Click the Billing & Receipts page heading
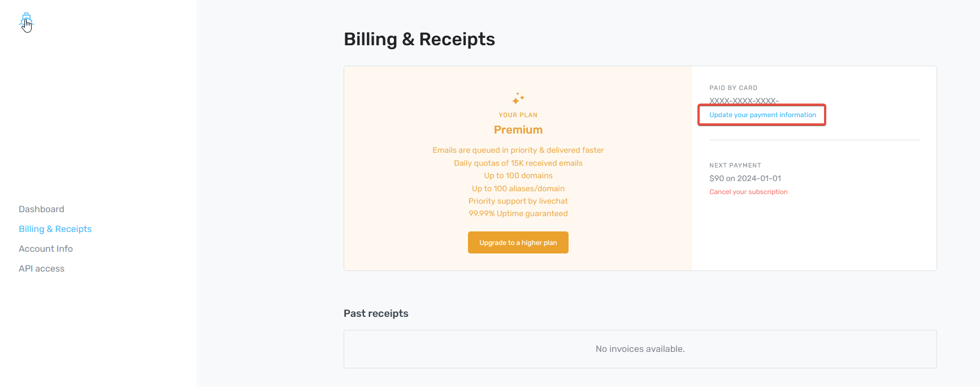The height and width of the screenshot is (387, 980). coord(419,39)
